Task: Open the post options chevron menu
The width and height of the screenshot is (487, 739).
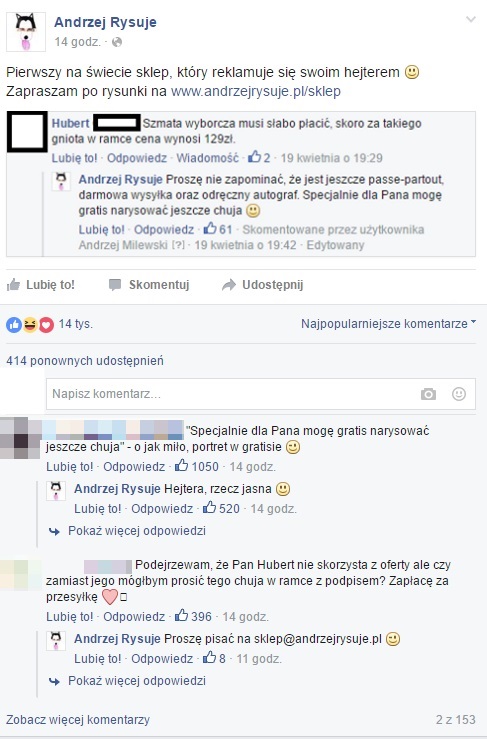Action: click(x=470, y=19)
